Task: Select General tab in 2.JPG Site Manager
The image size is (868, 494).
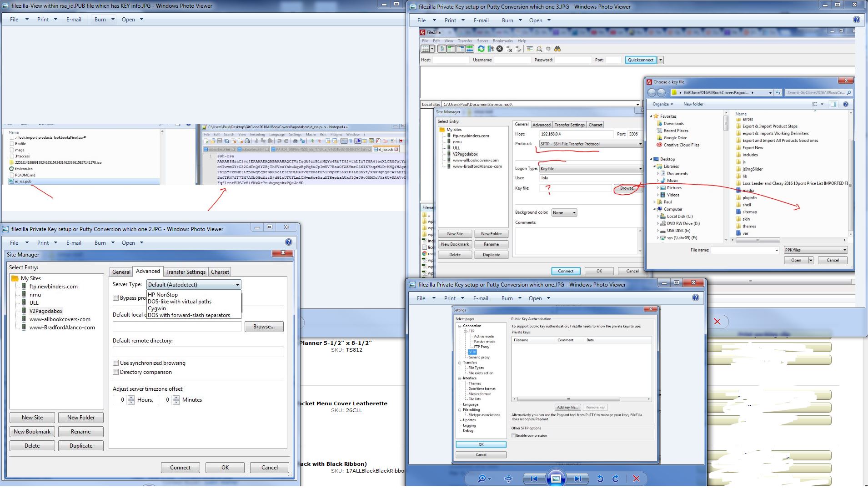Action: [x=121, y=272]
